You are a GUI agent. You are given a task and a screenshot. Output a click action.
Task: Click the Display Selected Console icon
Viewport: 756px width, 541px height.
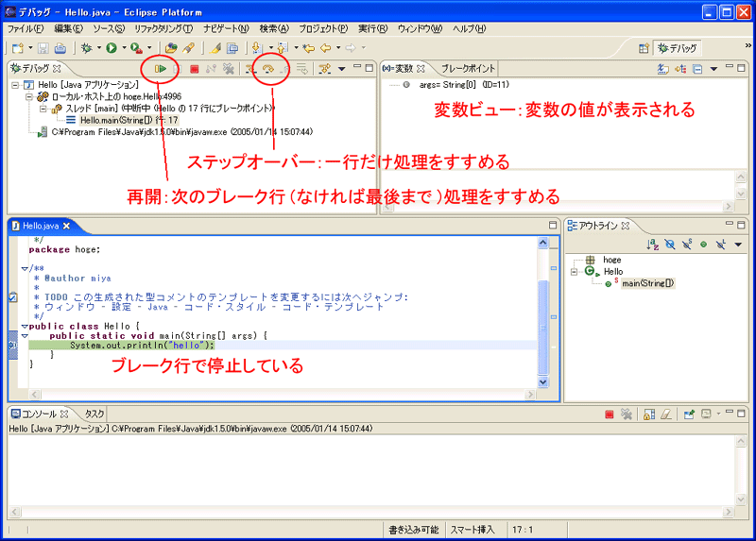tap(706, 414)
